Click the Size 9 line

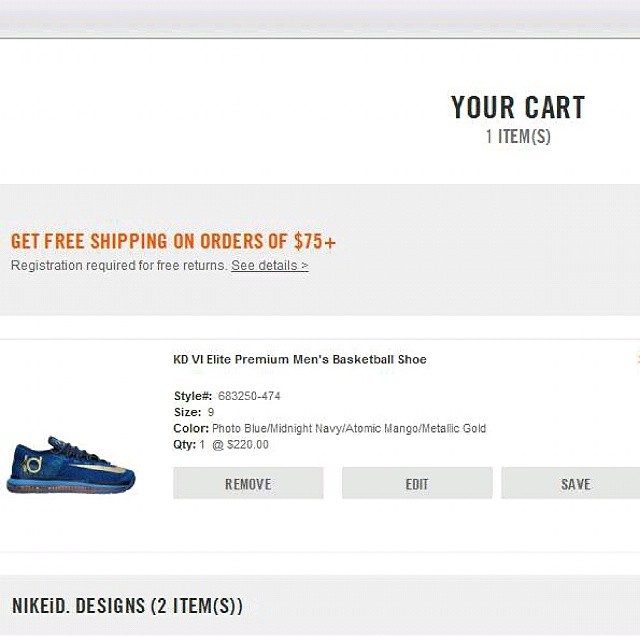pyautogui.click(x=194, y=412)
